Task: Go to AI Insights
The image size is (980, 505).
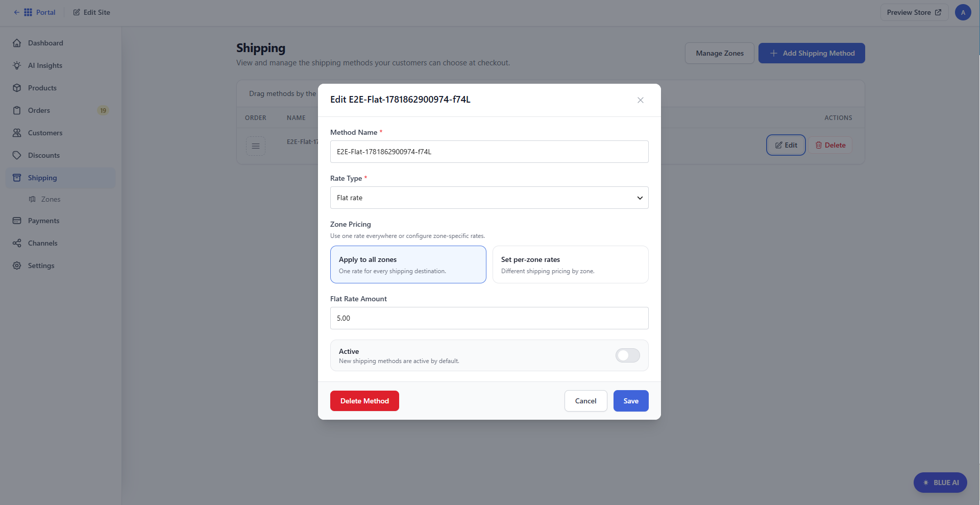Action: click(60, 65)
